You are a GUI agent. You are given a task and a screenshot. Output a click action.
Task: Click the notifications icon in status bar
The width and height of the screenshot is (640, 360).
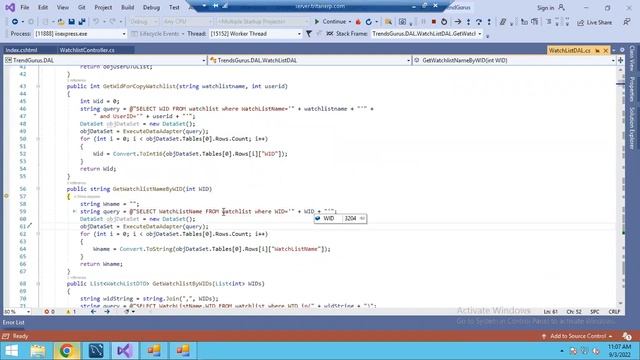(x=627, y=336)
